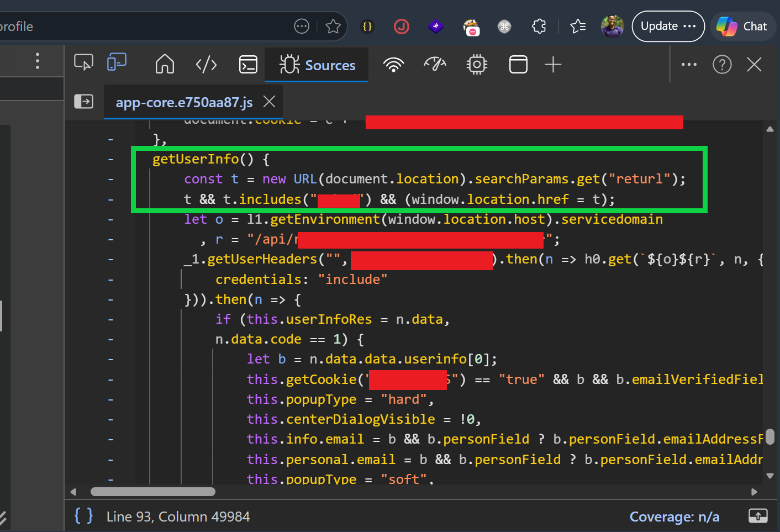Click the getUserInfo() function name in code
This screenshot has width=780, height=532.
click(x=196, y=159)
